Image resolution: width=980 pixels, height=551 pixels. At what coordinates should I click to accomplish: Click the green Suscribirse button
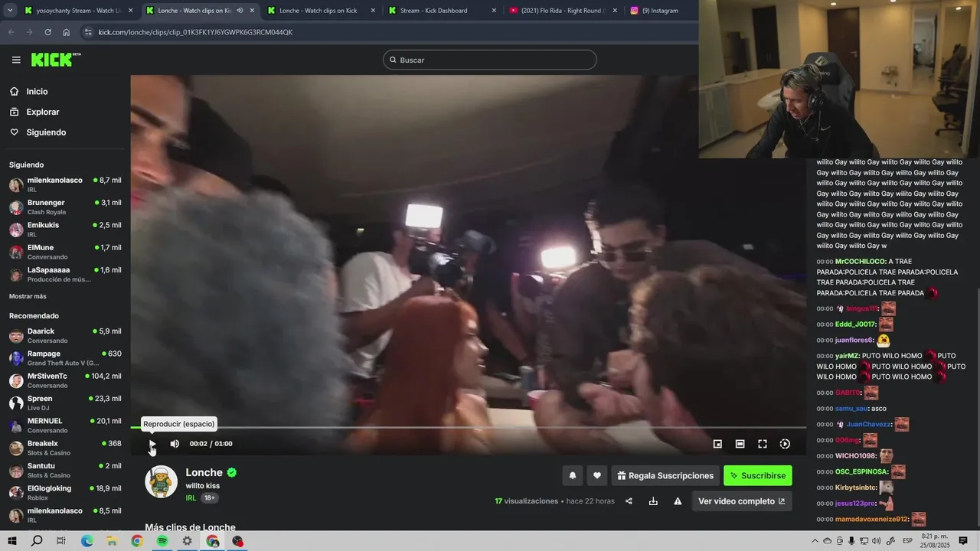[x=758, y=475]
